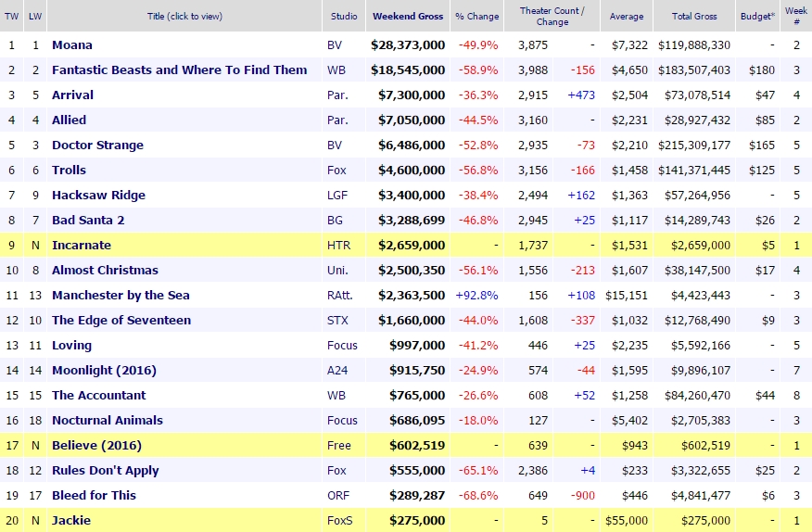
Task: Click Focus studio in Nocturnal Animals row
Action: tap(342, 420)
